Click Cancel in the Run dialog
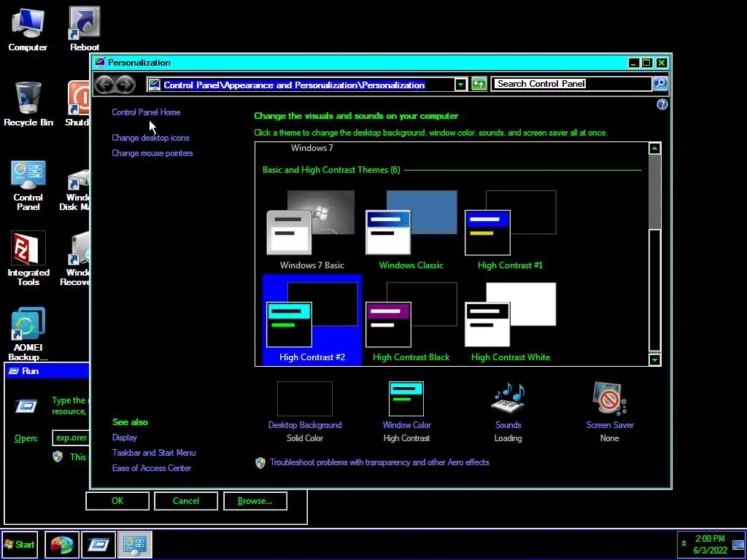 click(186, 500)
